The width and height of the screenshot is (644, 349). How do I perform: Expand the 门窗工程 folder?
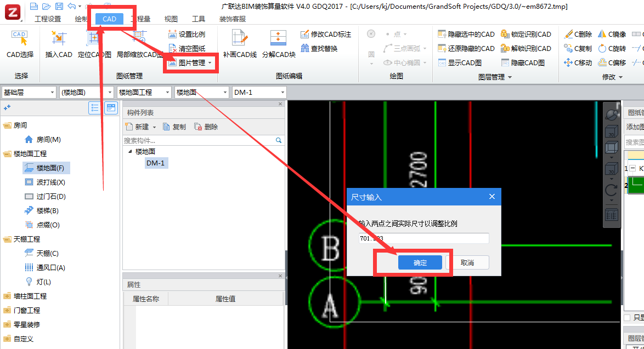point(7,311)
